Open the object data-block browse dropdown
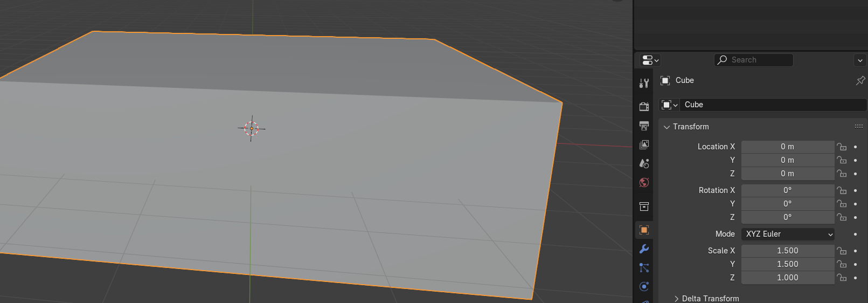Screen dimensions: 868x303 [669, 105]
